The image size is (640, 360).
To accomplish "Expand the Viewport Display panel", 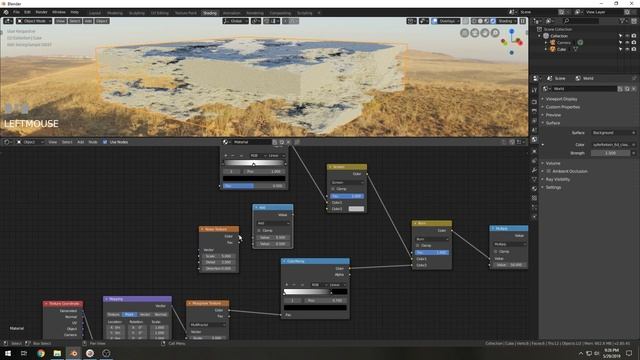I will point(561,99).
